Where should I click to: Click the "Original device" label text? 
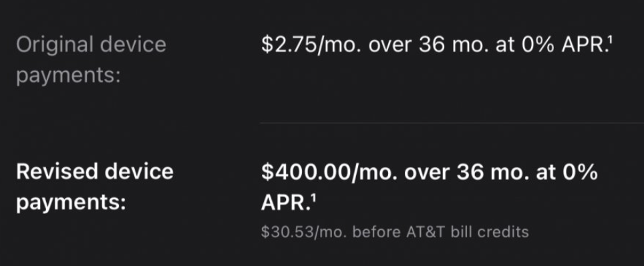[91, 44]
